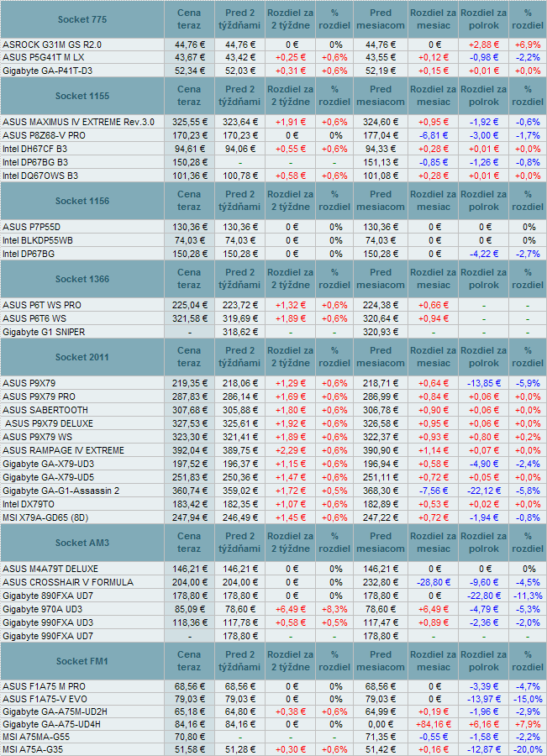Click ASUS P6T6 WS product name
The width and height of the screenshot is (547, 756).
point(34,318)
